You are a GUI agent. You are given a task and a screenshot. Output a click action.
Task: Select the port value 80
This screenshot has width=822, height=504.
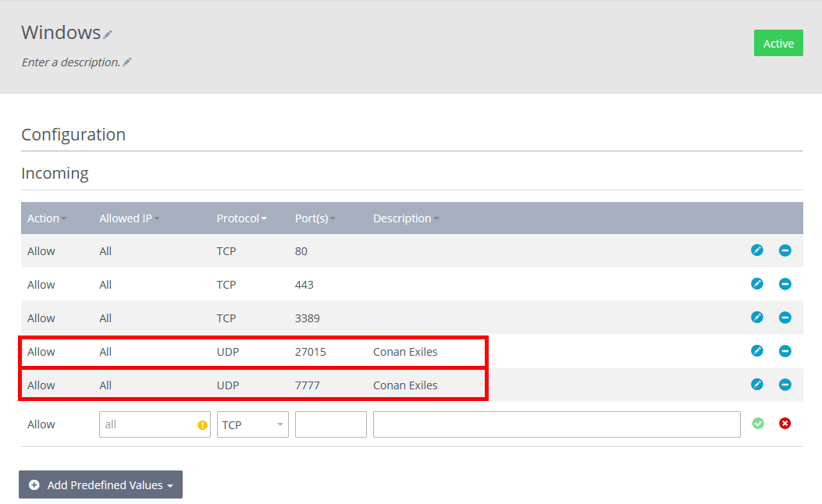click(301, 251)
